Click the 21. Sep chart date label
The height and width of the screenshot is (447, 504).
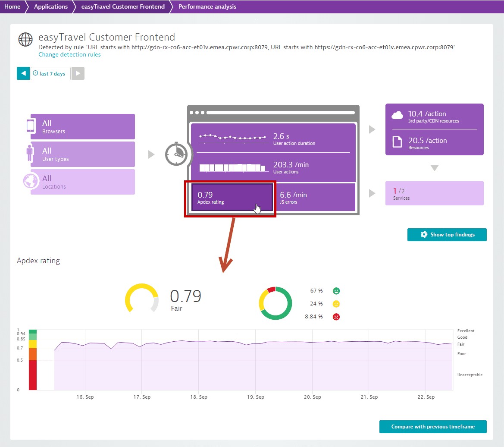point(369,397)
